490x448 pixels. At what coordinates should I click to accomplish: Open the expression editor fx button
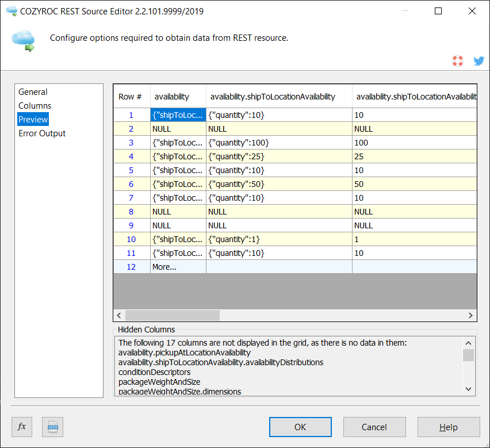coord(22,427)
